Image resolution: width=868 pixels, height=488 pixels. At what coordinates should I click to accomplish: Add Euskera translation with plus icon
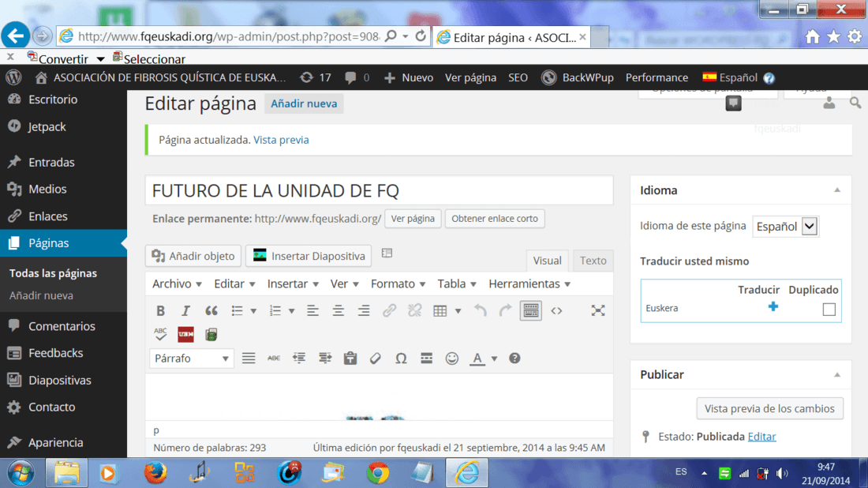coord(773,306)
